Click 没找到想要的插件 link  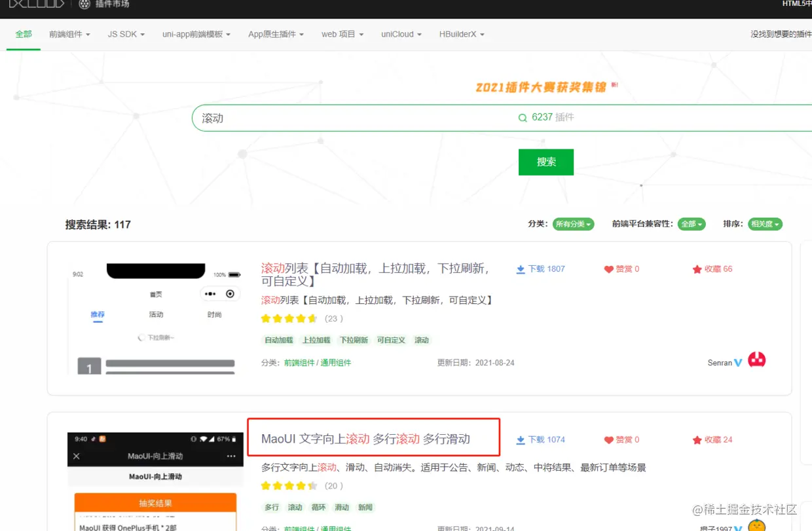[781, 34]
